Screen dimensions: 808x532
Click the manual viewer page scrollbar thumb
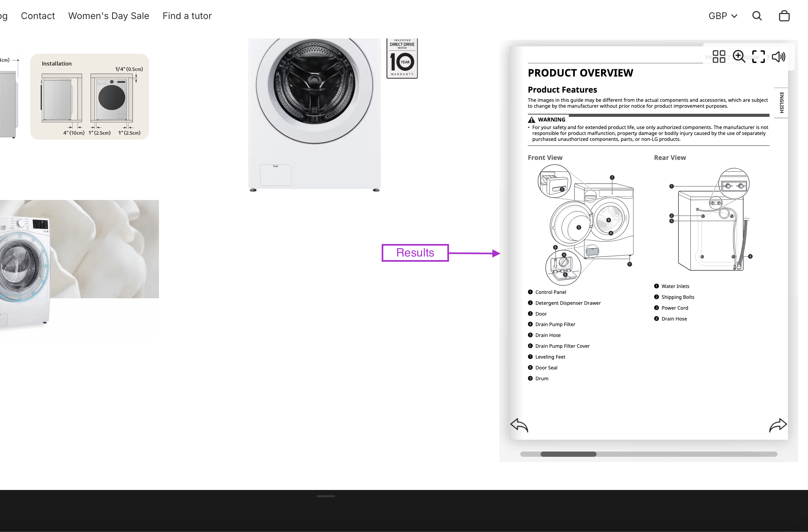pos(568,454)
